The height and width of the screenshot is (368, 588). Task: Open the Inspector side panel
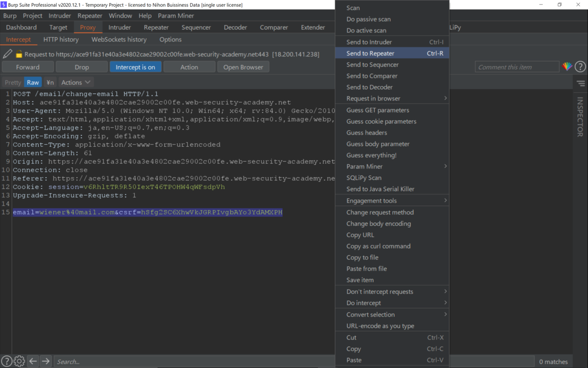coord(580,117)
